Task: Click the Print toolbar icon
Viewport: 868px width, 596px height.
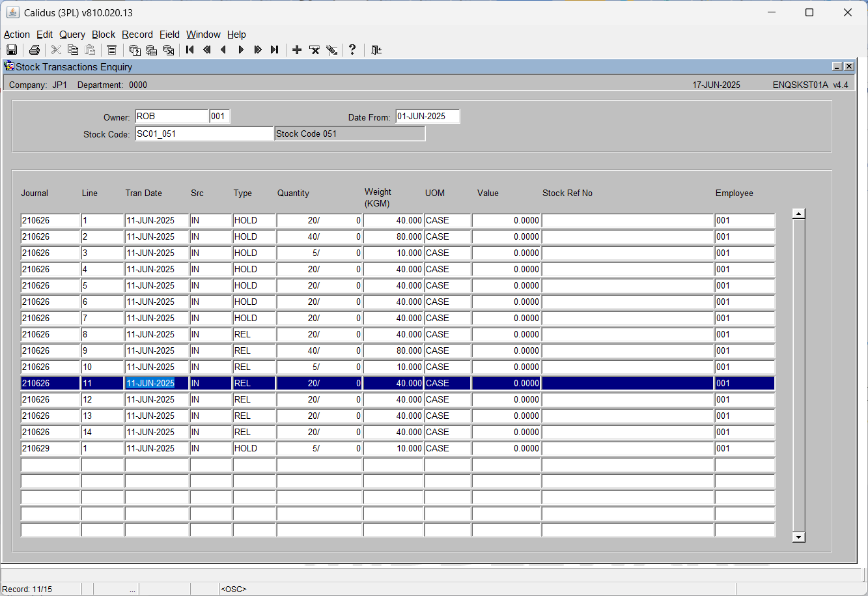Action: [x=35, y=50]
